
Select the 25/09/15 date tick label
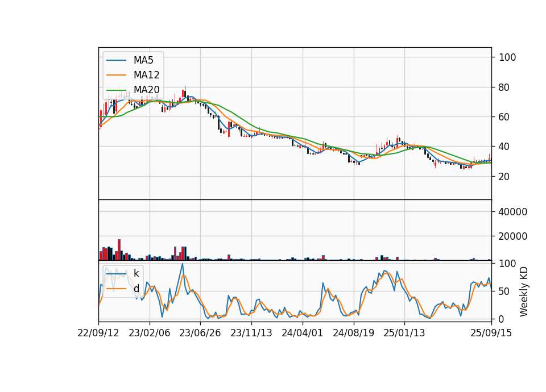point(491,333)
